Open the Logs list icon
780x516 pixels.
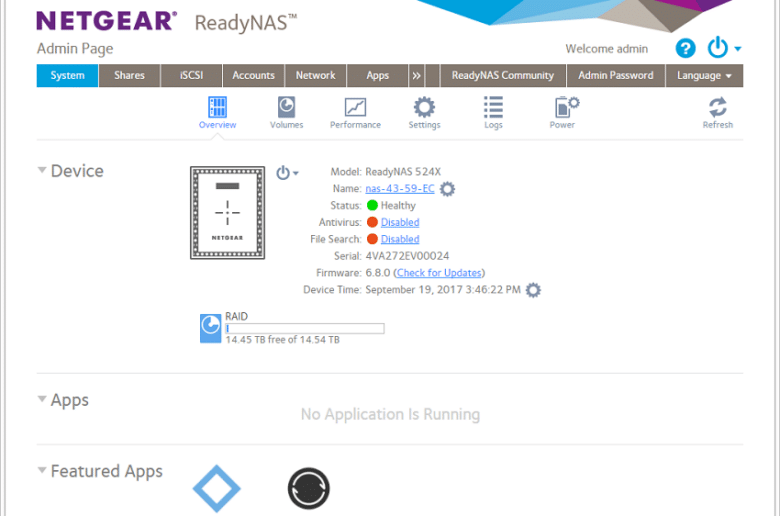click(493, 107)
